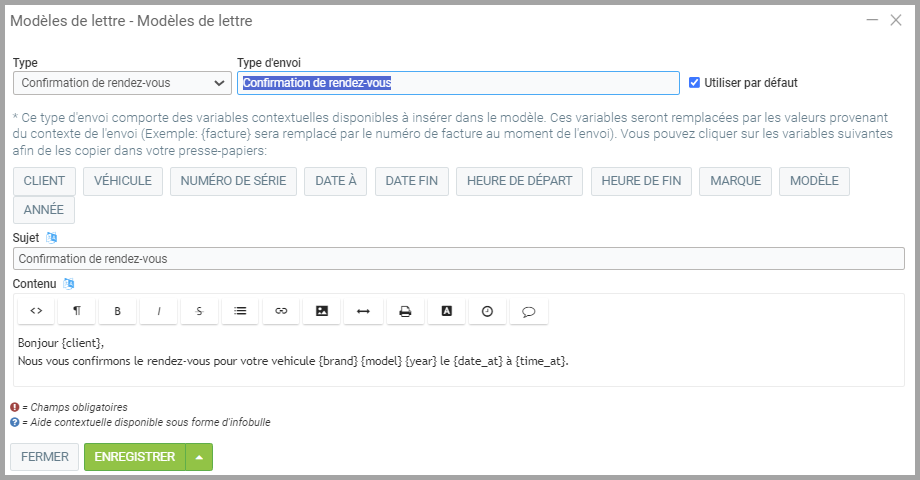Insert a bulleted list
Viewport: 920px width, 480px height.
coord(240,311)
